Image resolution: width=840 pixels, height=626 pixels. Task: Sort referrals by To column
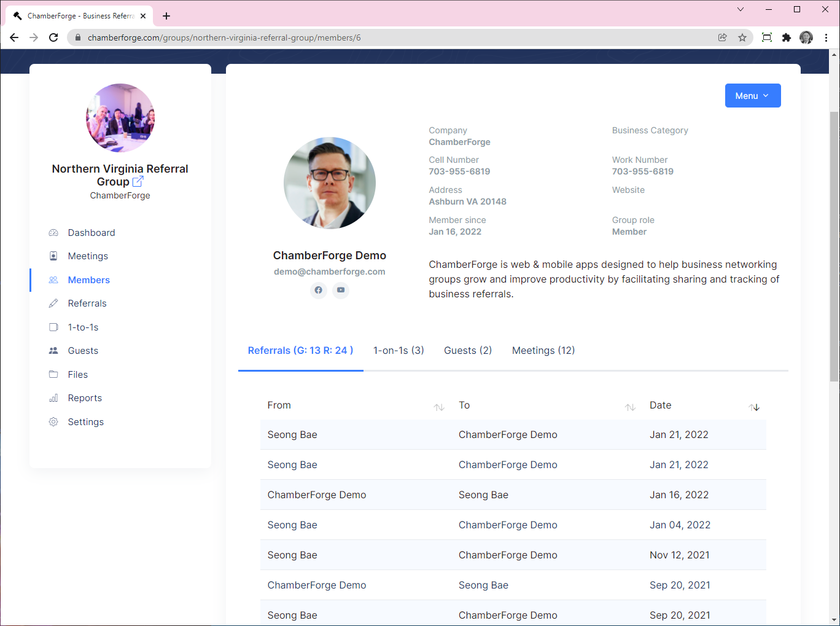click(x=630, y=407)
